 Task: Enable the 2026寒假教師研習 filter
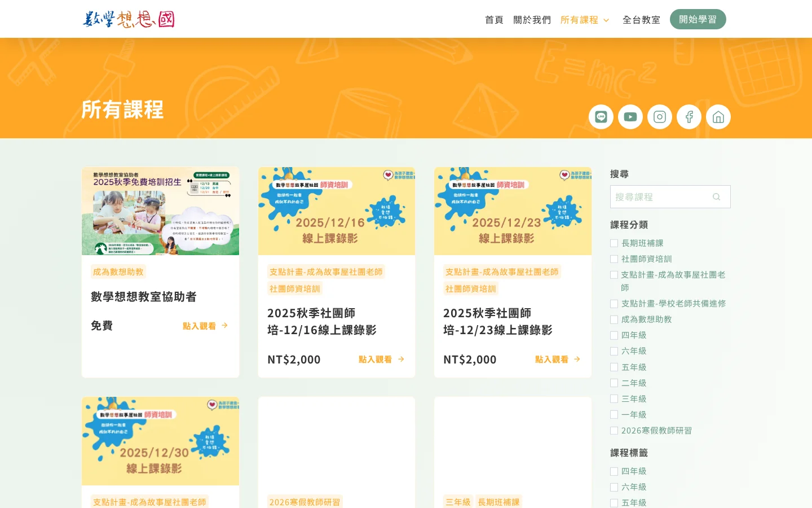pos(614,430)
